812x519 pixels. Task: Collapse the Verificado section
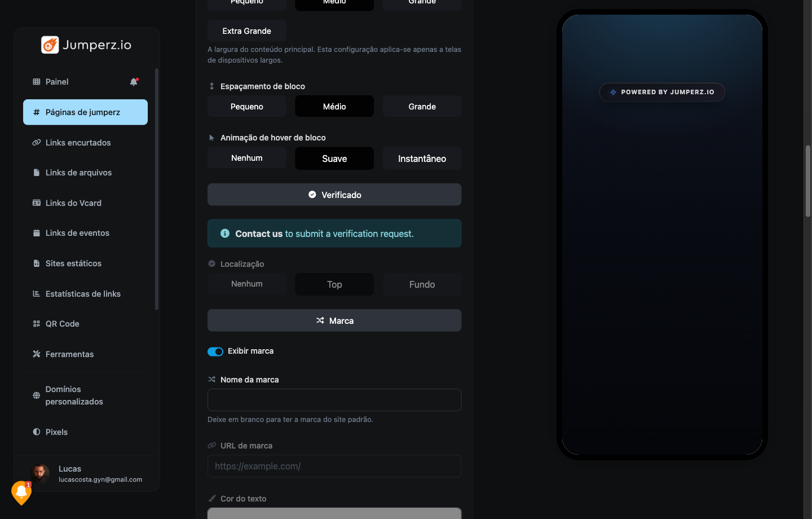[334, 195]
